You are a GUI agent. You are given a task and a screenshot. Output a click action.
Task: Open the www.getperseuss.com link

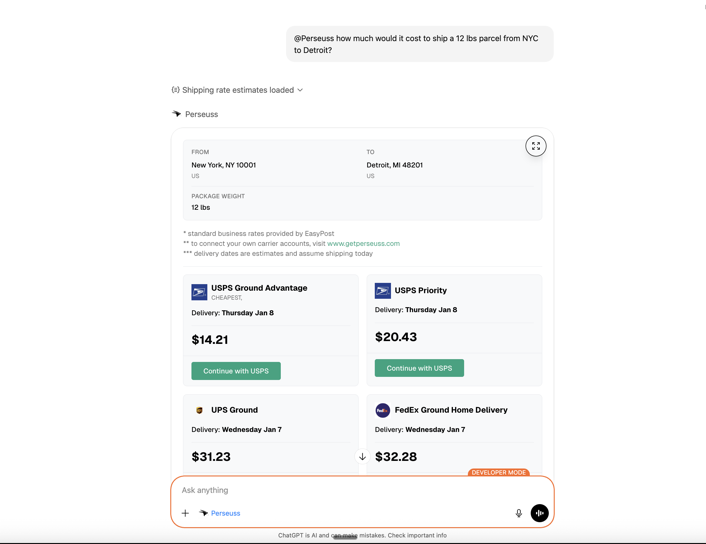pos(363,243)
